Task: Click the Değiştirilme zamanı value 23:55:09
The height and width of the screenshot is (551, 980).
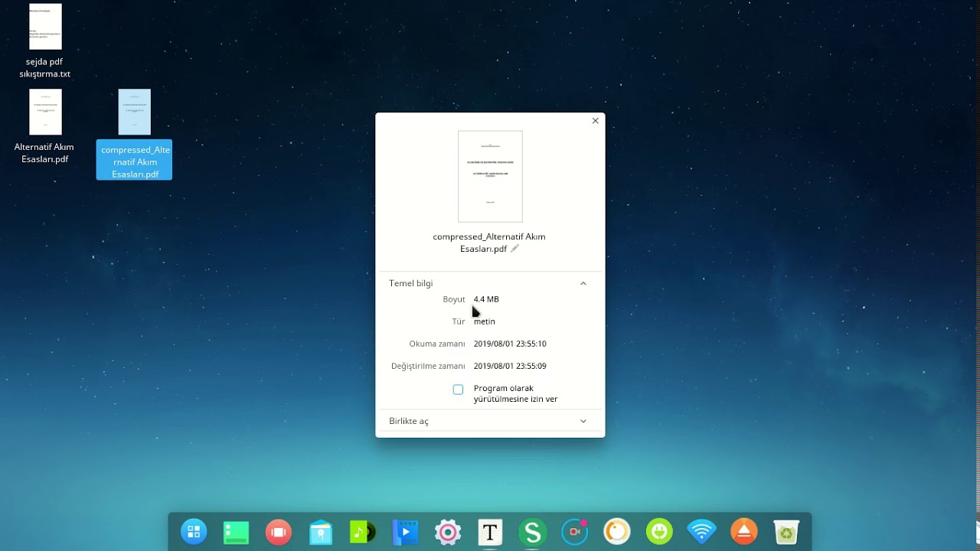Action: click(x=510, y=366)
